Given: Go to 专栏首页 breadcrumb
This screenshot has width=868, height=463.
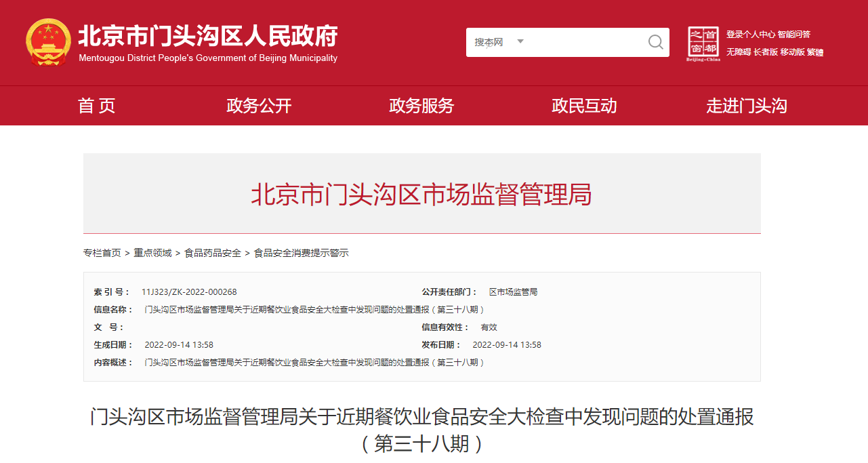Looking at the screenshot, I should 102,253.
